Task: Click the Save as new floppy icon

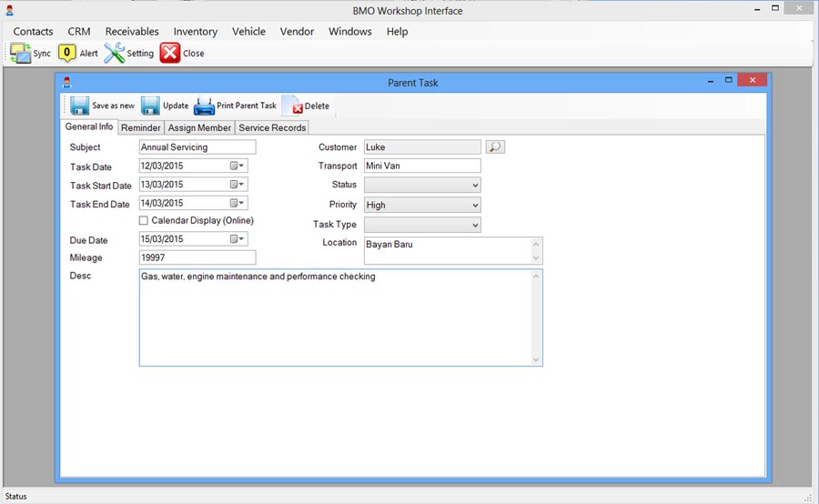Action: (x=79, y=106)
